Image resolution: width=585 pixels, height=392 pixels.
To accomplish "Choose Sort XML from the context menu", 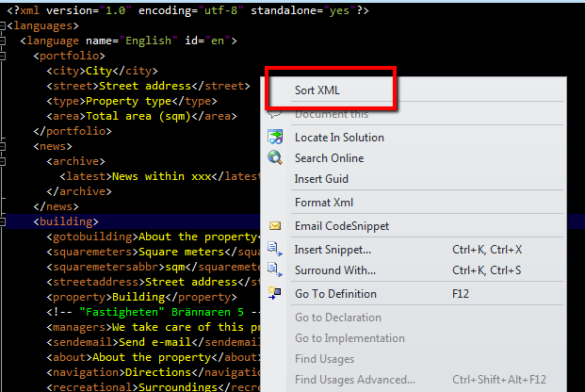I will (319, 91).
